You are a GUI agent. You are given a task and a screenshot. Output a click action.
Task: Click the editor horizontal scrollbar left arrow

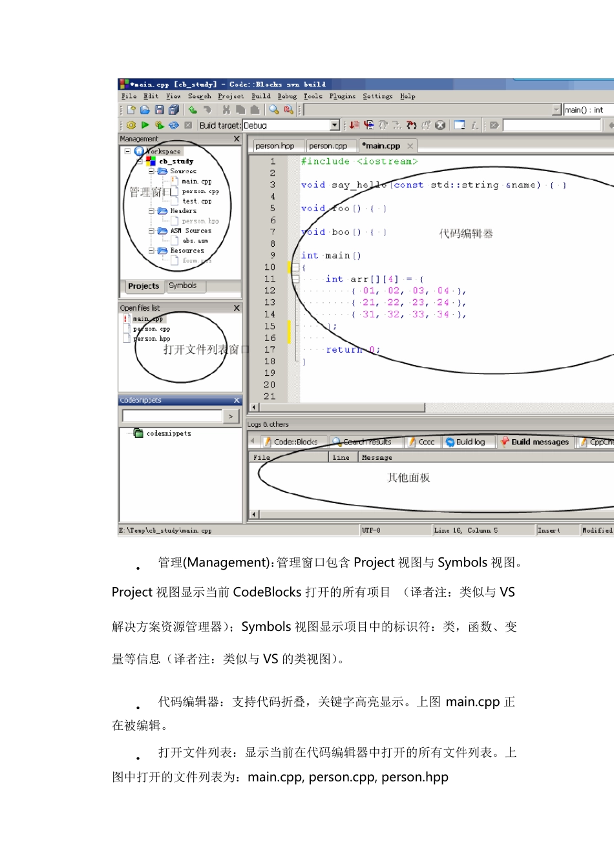[x=254, y=408]
